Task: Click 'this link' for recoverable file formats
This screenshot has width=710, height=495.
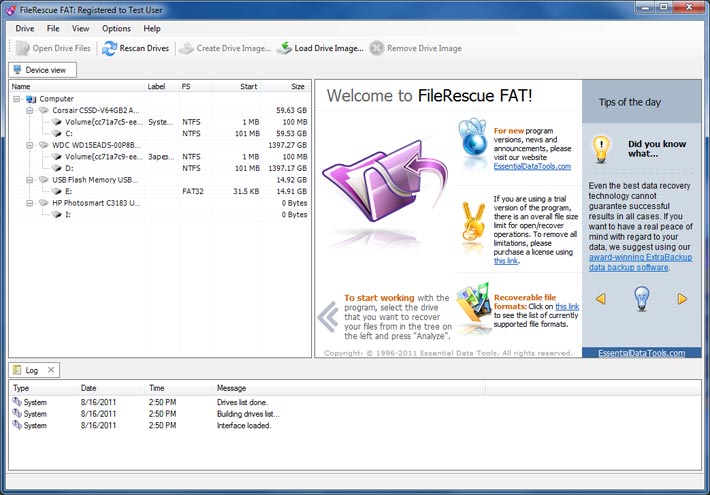Action: (x=567, y=307)
